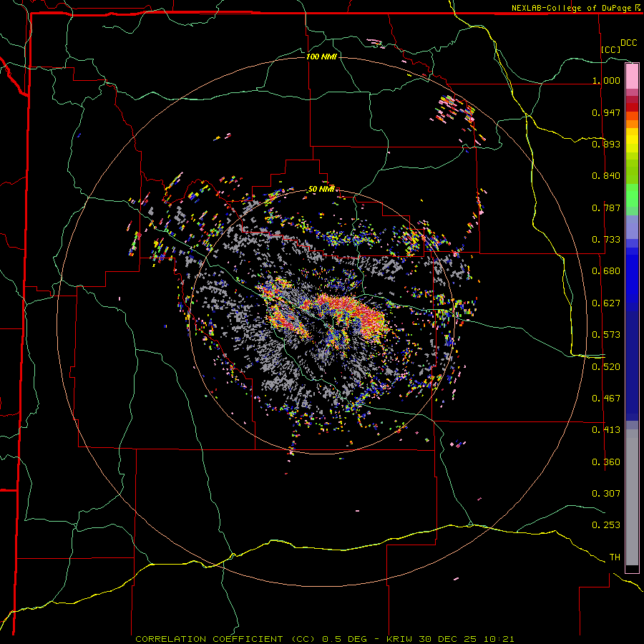Click the 0.307 legend value

coord(606,494)
